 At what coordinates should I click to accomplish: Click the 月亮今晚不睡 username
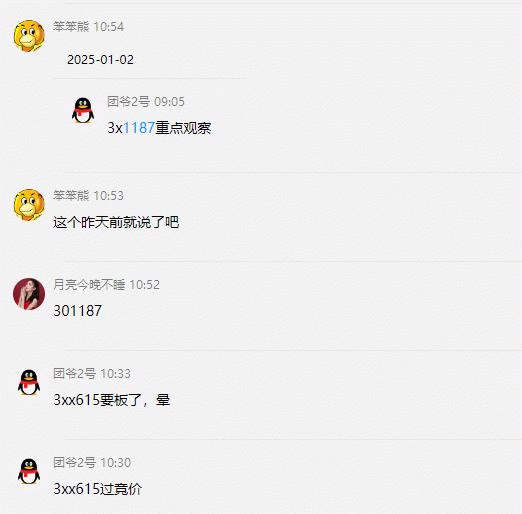point(89,285)
